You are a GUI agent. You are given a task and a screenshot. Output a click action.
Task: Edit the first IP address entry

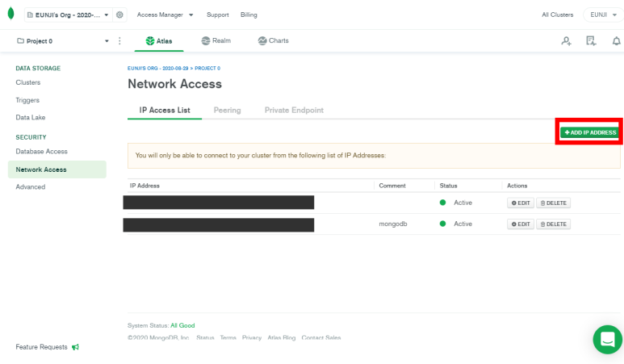pos(521,203)
